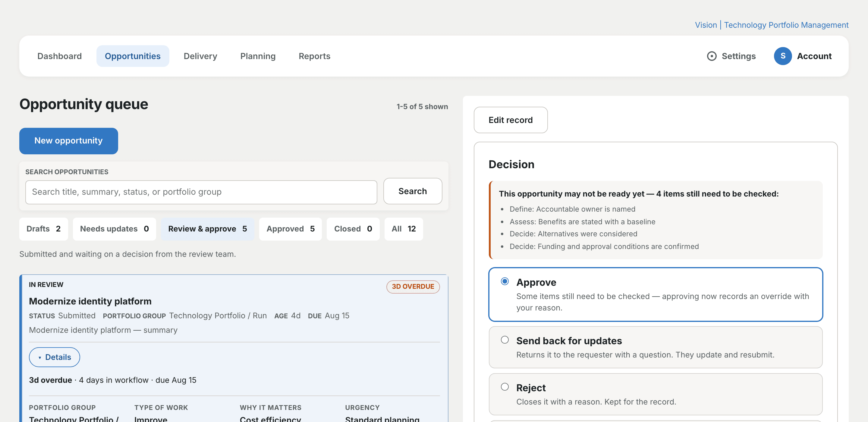Screen dimensions: 868x422
Task: Click the New opportunity button
Action: pyautogui.click(x=68, y=141)
